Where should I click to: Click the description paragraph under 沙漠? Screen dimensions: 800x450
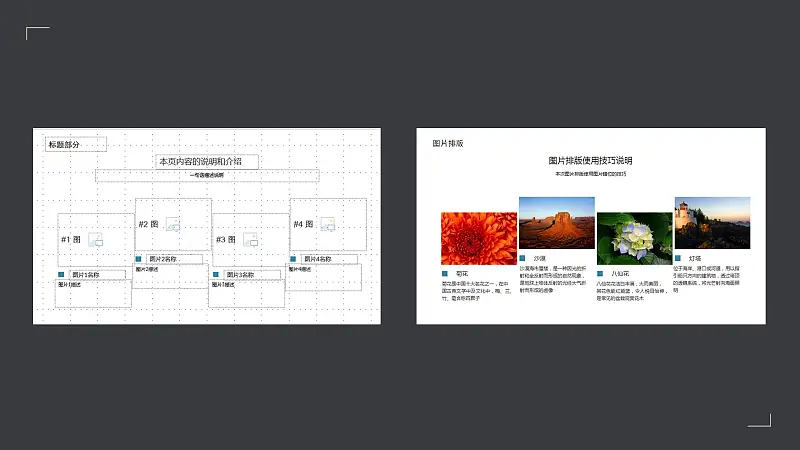pyautogui.click(x=554, y=279)
